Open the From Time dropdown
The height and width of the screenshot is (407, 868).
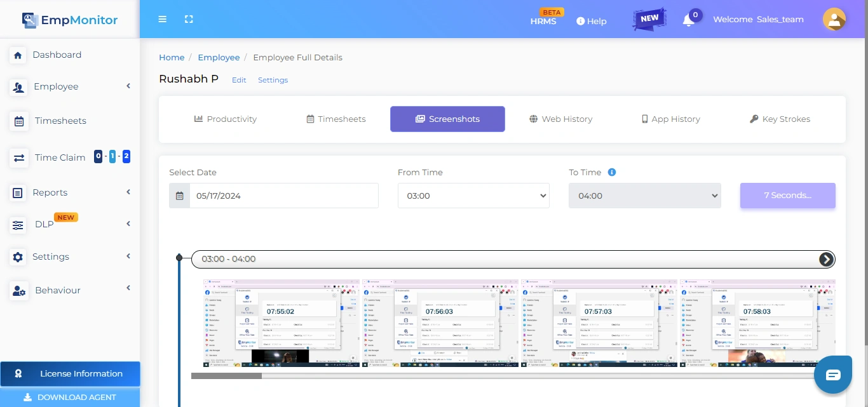[473, 196]
